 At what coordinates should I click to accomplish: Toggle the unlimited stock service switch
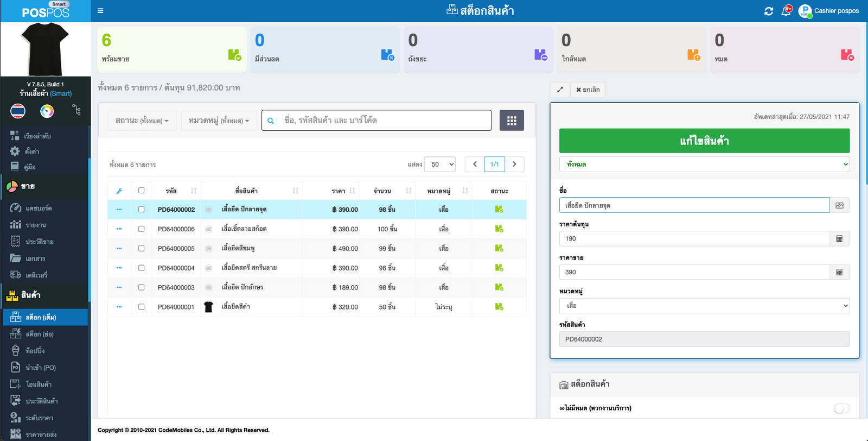[x=841, y=408]
